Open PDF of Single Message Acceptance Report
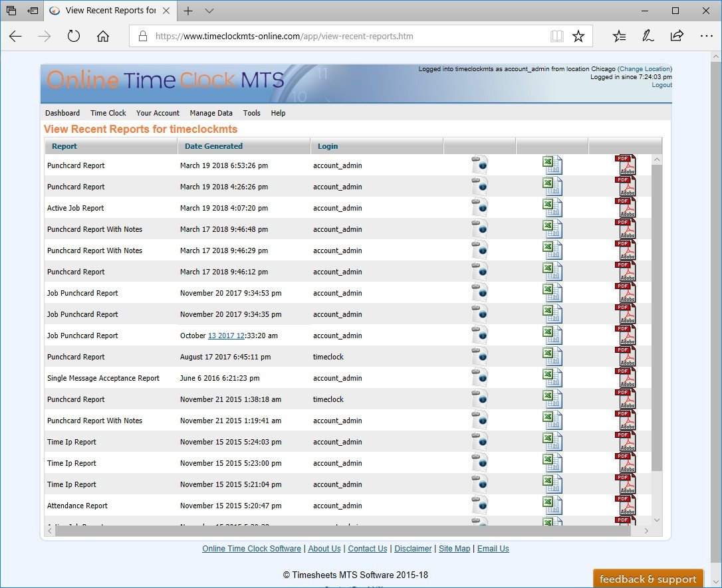This screenshot has width=722, height=588. pyautogui.click(x=625, y=377)
